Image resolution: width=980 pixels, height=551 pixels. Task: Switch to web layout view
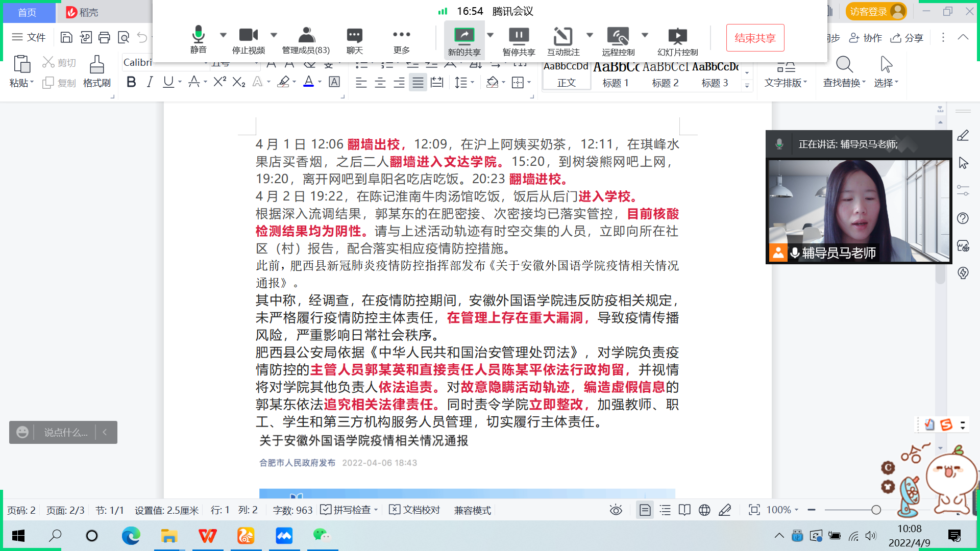coord(704,510)
